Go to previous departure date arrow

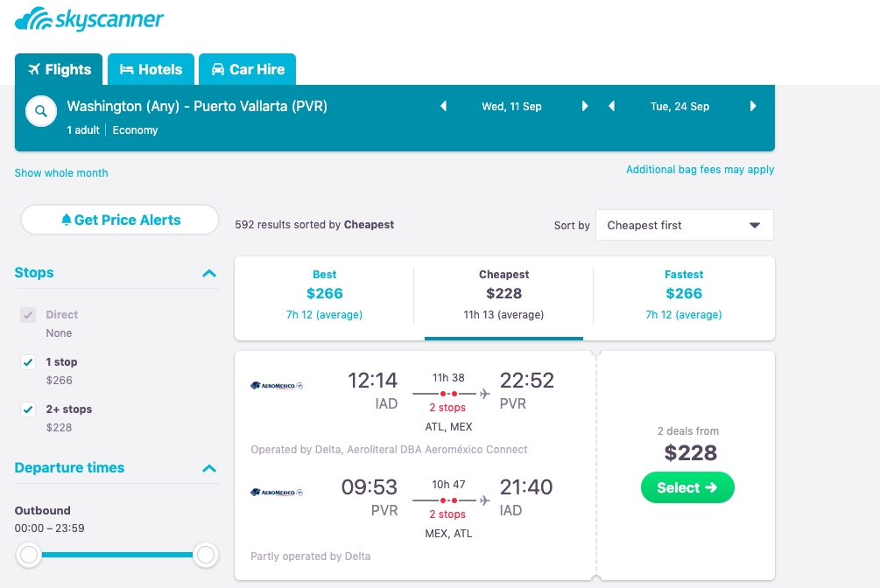pyautogui.click(x=443, y=106)
